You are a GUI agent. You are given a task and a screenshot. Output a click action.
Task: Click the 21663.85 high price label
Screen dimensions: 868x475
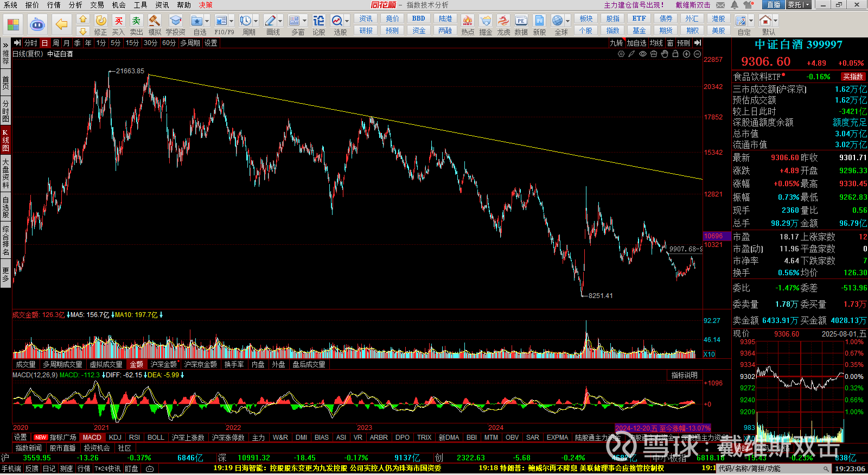pyautogui.click(x=130, y=71)
